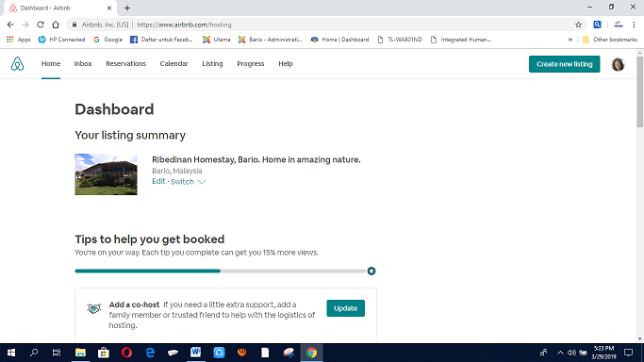
Task: Open a new tab with plus icon
Action: tap(127, 8)
